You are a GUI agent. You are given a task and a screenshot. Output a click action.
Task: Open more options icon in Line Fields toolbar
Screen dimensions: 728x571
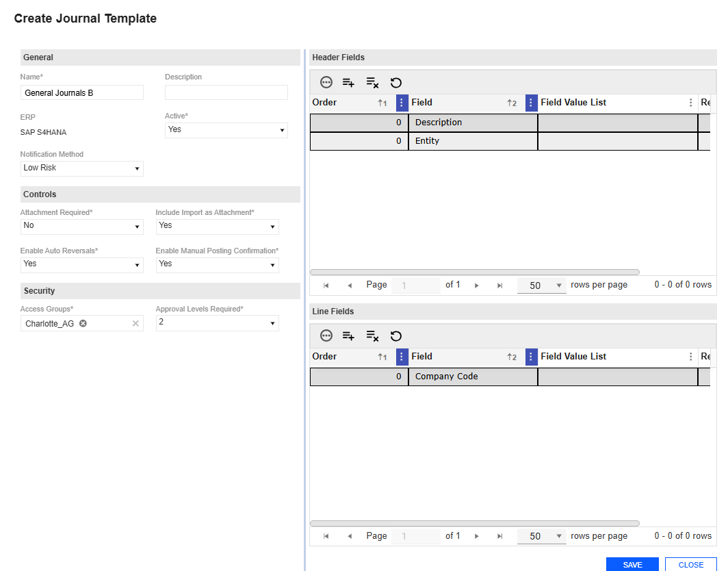[x=326, y=335]
